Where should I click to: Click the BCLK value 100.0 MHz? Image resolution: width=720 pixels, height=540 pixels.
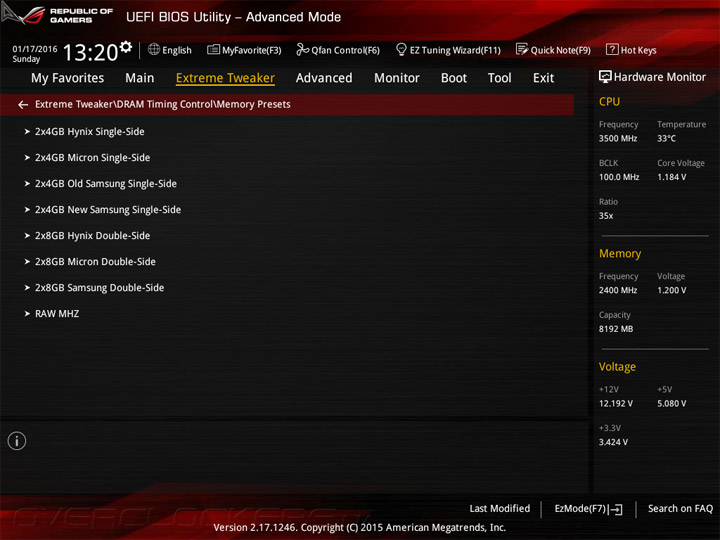coord(619,177)
